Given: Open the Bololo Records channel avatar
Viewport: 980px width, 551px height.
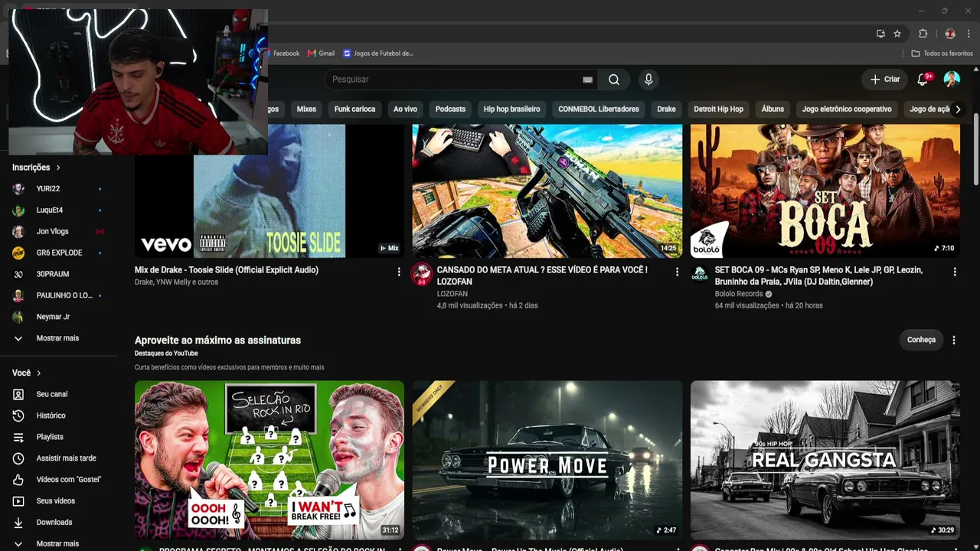Looking at the screenshot, I should [x=699, y=274].
